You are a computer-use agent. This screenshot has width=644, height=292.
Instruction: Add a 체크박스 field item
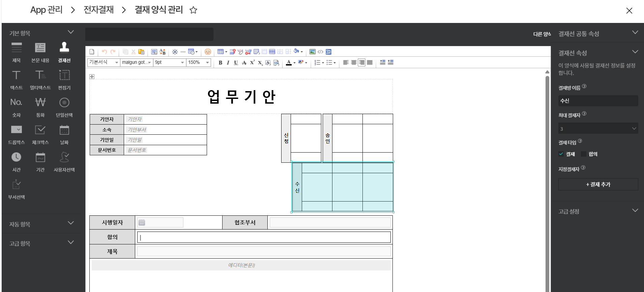(40, 130)
